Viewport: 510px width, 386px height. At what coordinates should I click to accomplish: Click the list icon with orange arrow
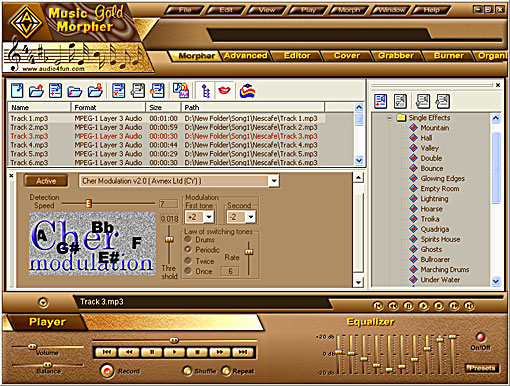(157, 91)
